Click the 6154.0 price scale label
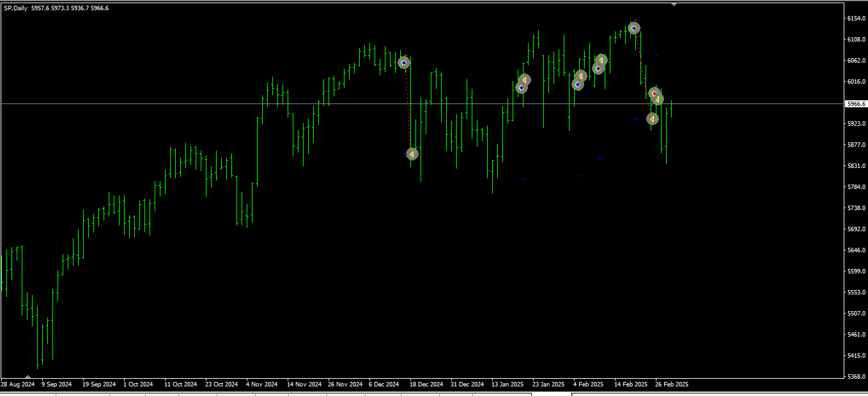This screenshot has width=868, height=396. pos(856,19)
